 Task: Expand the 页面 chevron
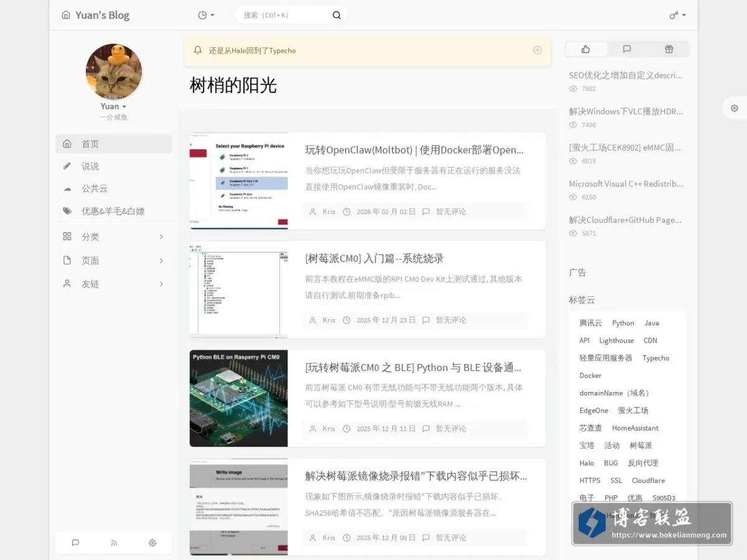(x=161, y=261)
